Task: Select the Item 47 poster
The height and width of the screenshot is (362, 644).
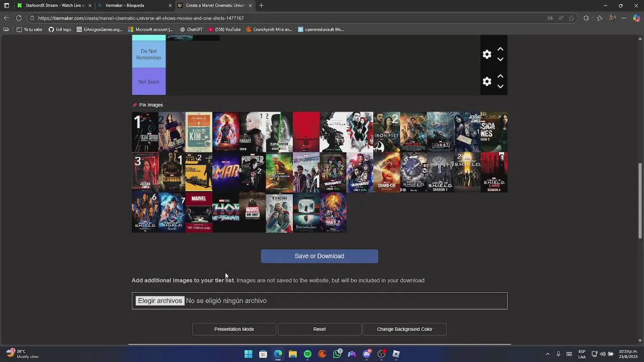Action: [x=440, y=132]
